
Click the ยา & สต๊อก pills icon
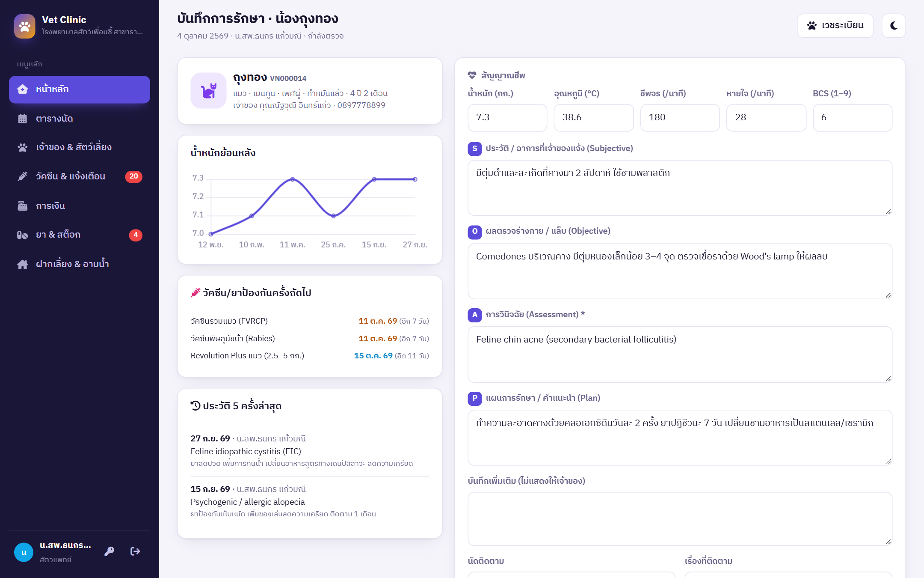[x=23, y=235]
